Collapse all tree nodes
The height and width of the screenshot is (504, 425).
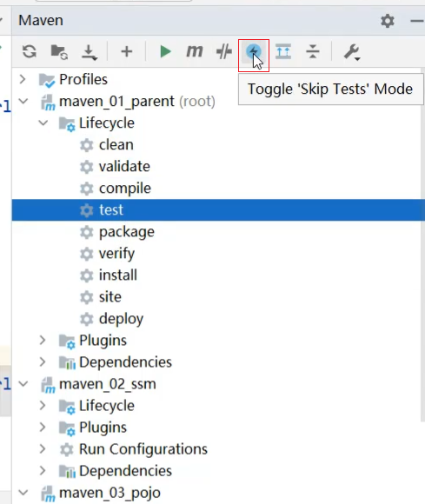coord(313,51)
